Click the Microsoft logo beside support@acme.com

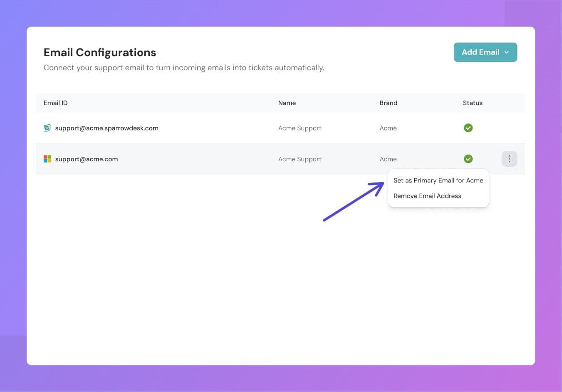point(47,159)
